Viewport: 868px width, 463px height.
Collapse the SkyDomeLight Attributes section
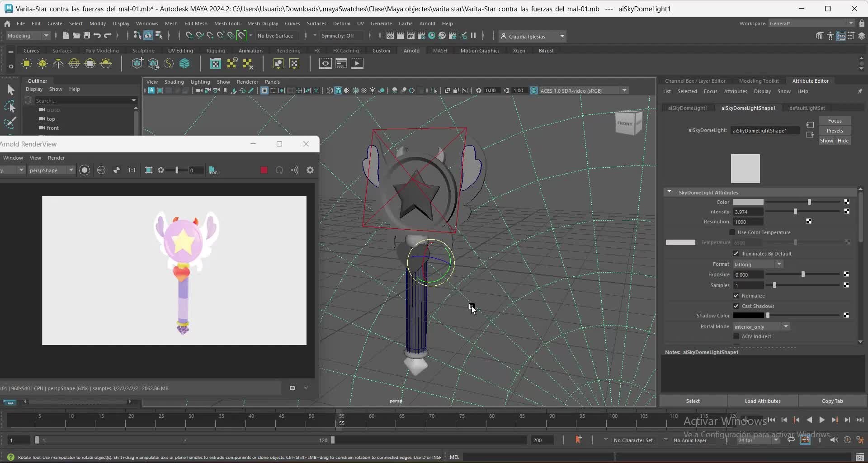[669, 192]
